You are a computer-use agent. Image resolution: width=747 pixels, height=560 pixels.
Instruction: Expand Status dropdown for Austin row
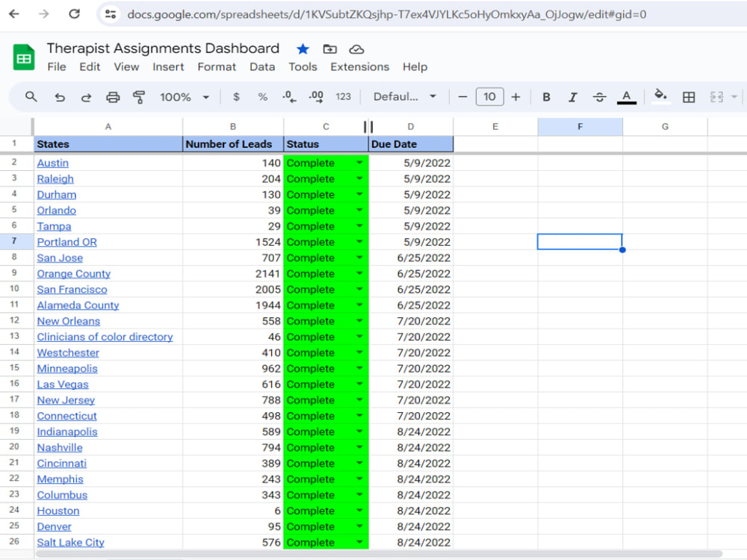(360, 163)
